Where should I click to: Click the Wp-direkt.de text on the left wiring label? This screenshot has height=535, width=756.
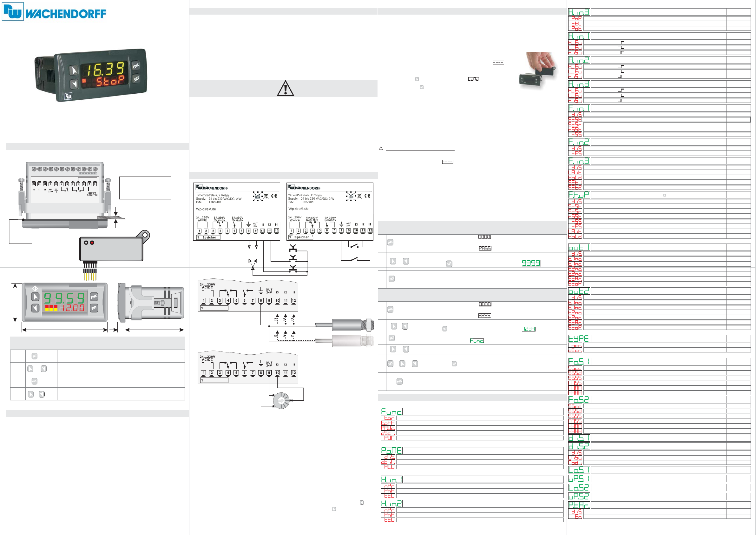point(206,209)
